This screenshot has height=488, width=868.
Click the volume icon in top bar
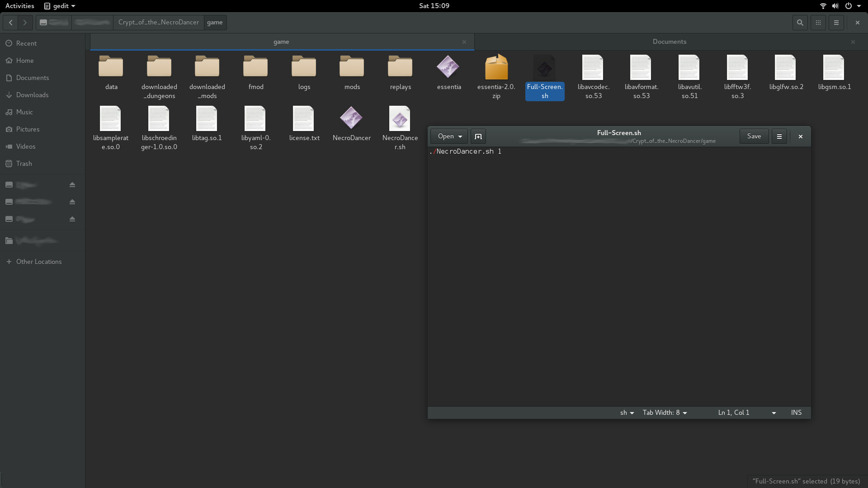pos(835,6)
